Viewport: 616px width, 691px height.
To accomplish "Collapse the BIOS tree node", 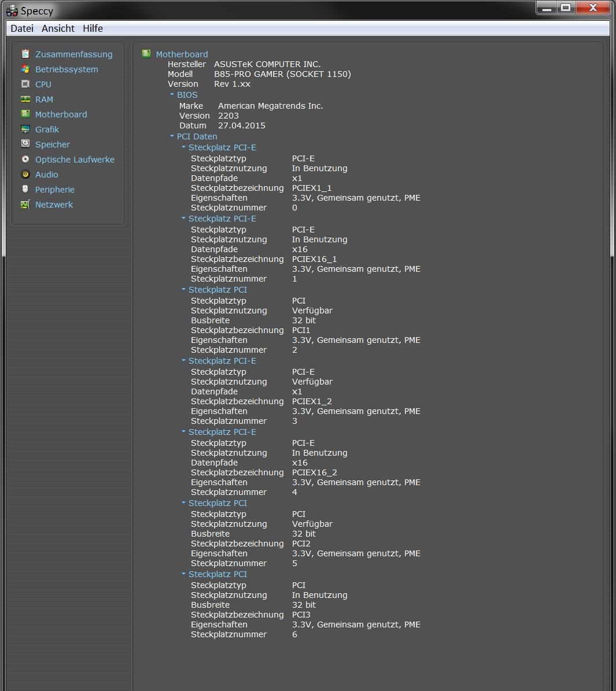I will tap(172, 94).
